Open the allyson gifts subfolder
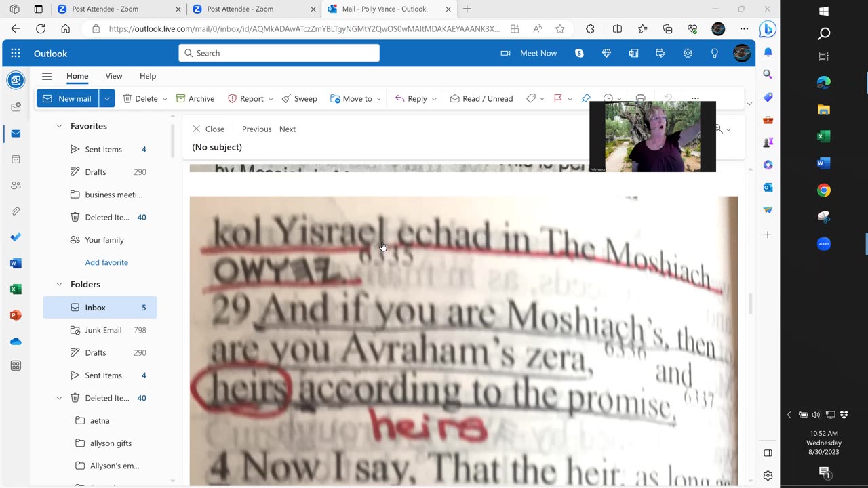 coord(111,443)
